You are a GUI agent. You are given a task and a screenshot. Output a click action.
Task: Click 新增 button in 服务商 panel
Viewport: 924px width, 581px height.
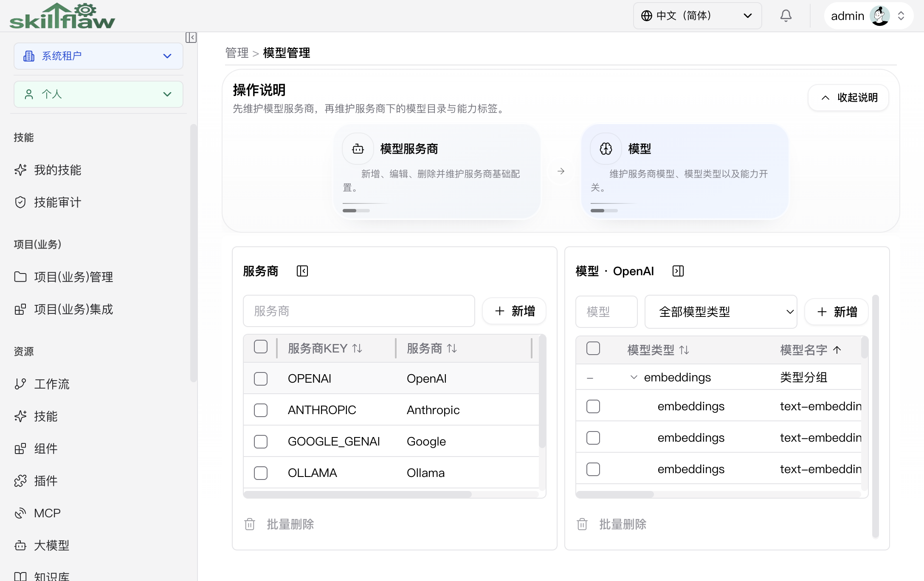[514, 311]
